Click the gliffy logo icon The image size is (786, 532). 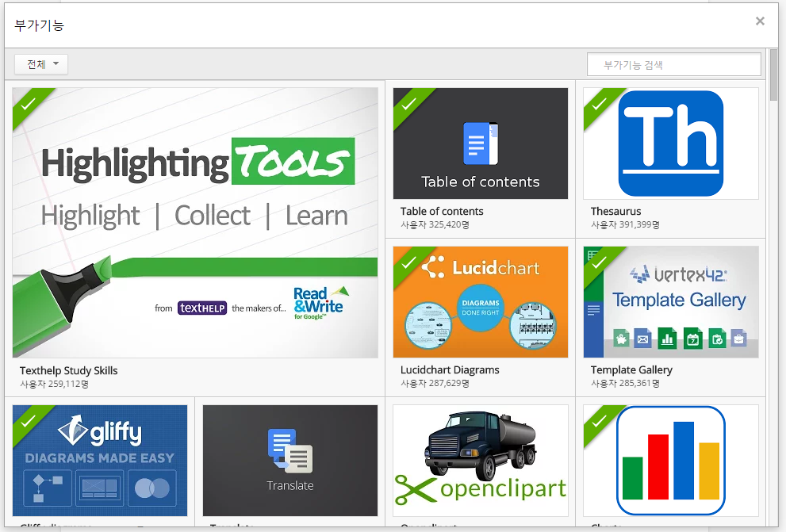73,430
